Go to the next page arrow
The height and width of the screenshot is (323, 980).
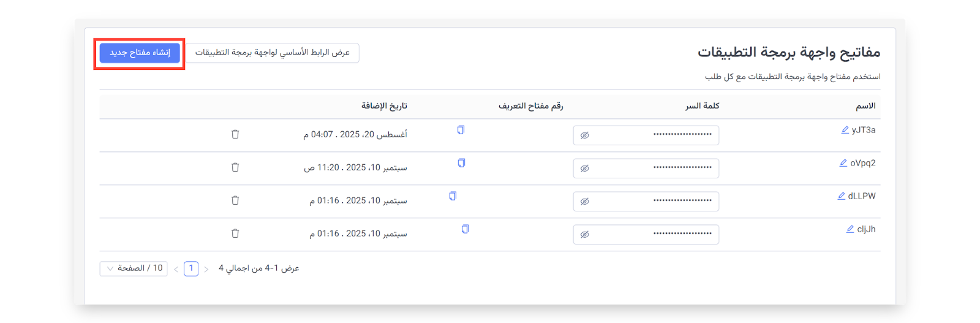click(176, 269)
